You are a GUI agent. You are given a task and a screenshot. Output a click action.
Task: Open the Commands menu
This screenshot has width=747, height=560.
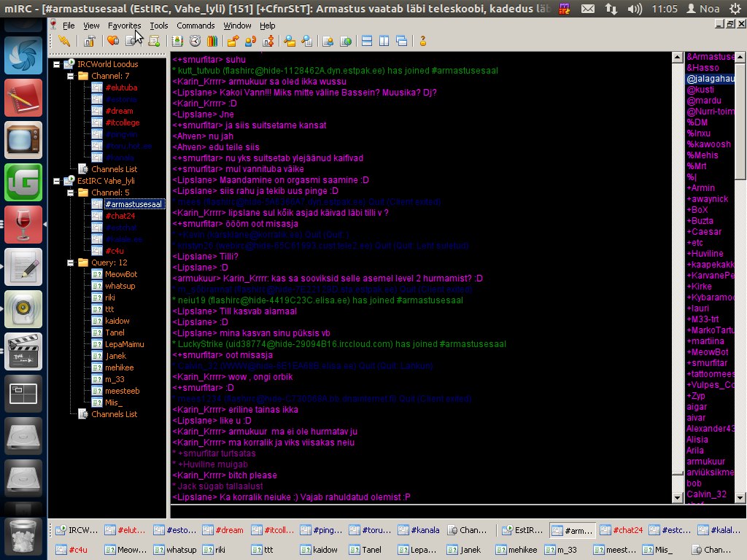[196, 26]
